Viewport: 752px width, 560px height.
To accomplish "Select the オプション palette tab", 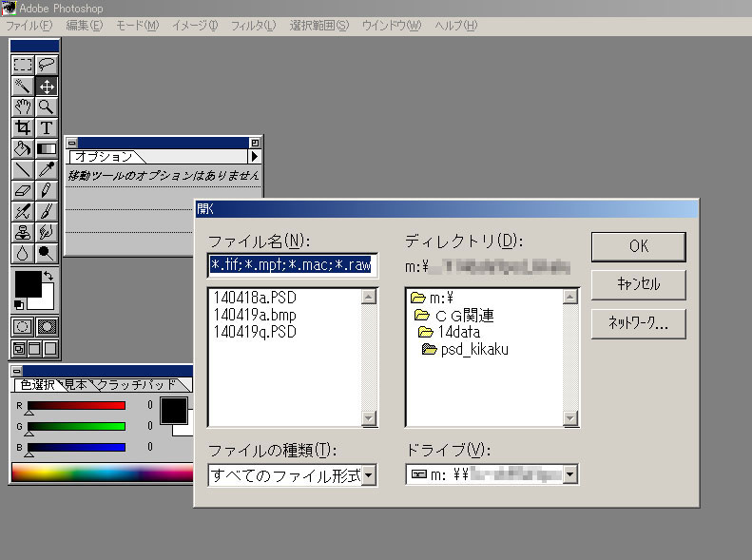I will [x=104, y=157].
